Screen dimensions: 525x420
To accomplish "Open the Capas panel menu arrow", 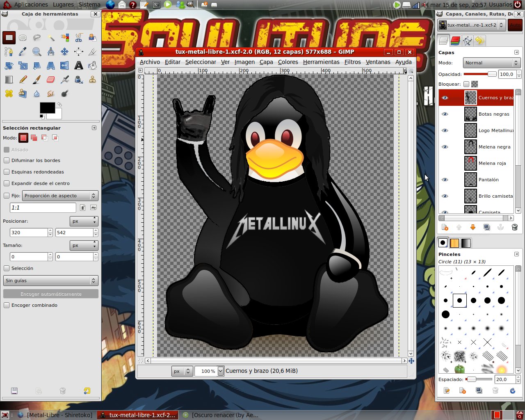I will pyautogui.click(x=516, y=52).
